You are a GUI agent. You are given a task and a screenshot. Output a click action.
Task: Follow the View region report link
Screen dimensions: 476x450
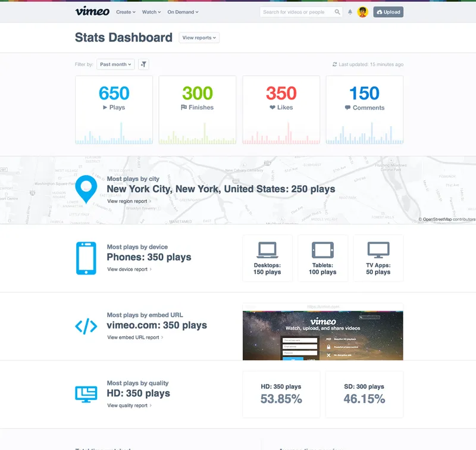click(x=129, y=201)
